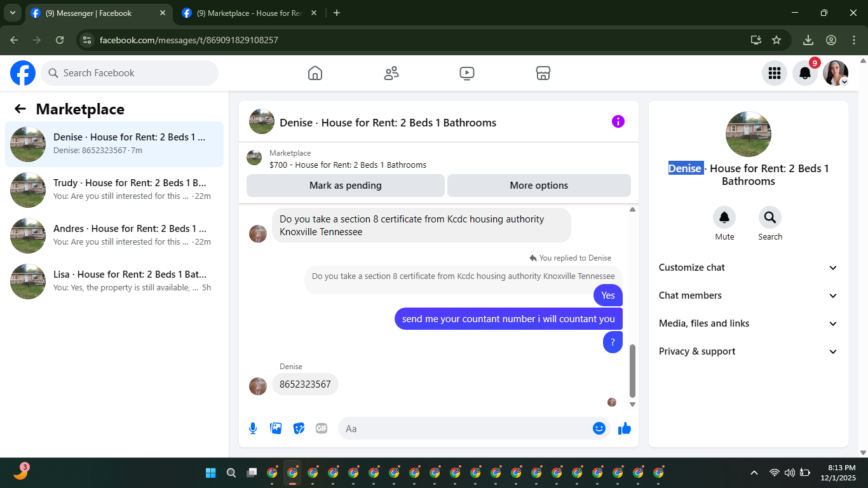
Task: Switch to Marketplace House for Rent tab
Action: pyautogui.click(x=249, y=13)
